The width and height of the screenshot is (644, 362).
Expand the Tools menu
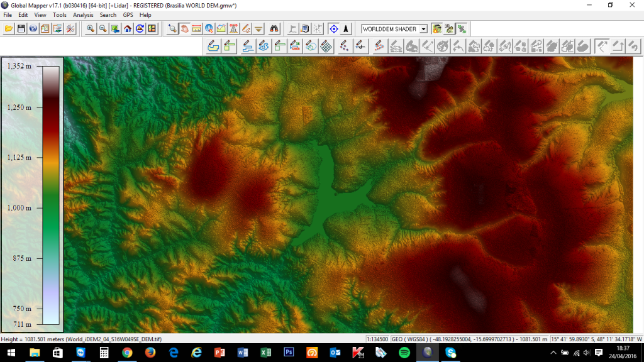point(60,14)
